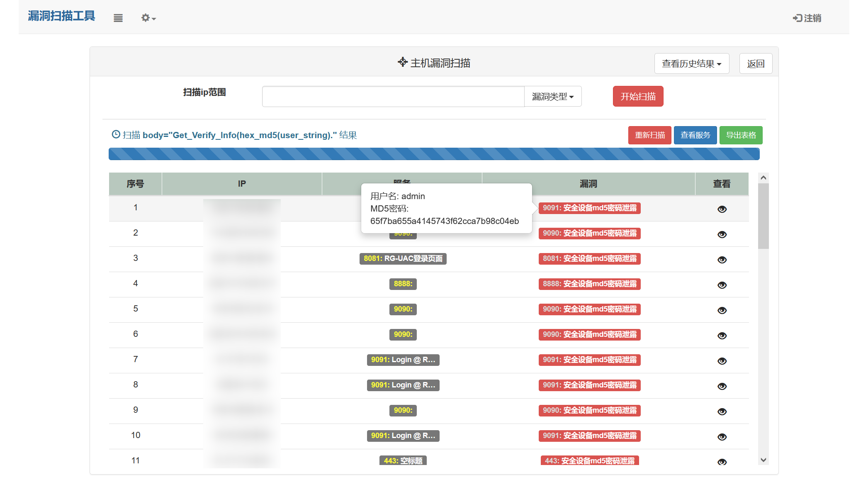868x487 pixels.
Task: Click eye icon in row 10
Action: (x=722, y=437)
